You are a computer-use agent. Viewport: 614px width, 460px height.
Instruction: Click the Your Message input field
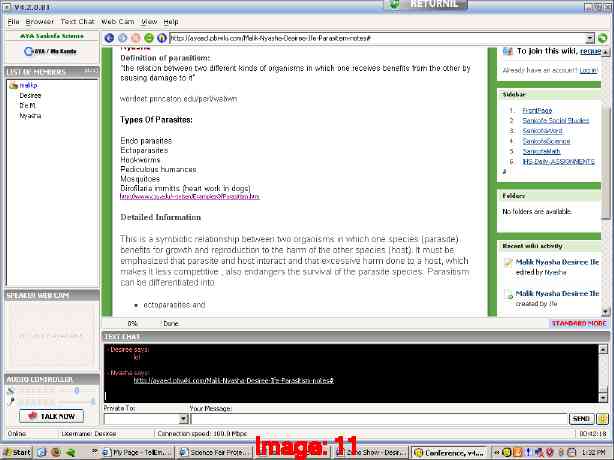point(379,419)
